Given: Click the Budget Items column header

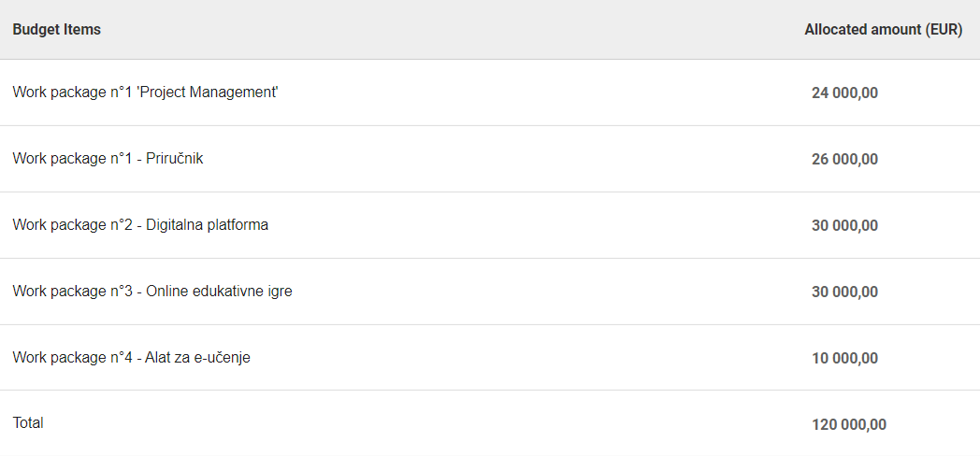Looking at the screenshot, I should click(56, 30).
